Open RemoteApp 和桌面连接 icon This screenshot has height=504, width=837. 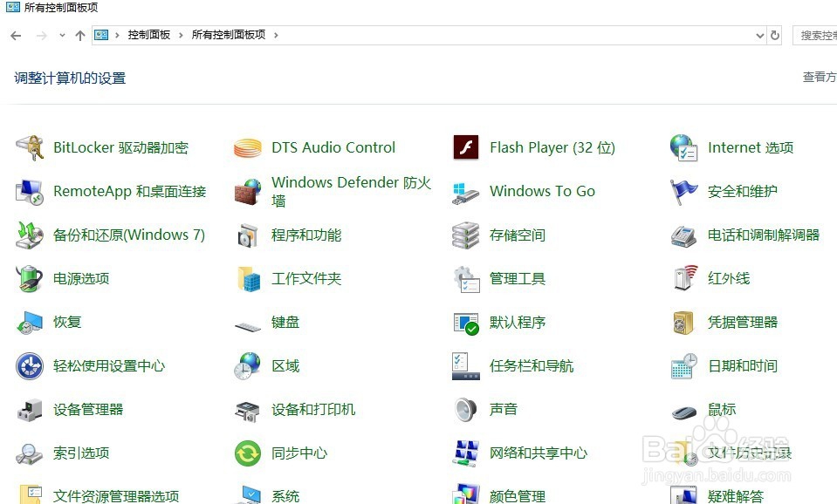coord(30,192)
